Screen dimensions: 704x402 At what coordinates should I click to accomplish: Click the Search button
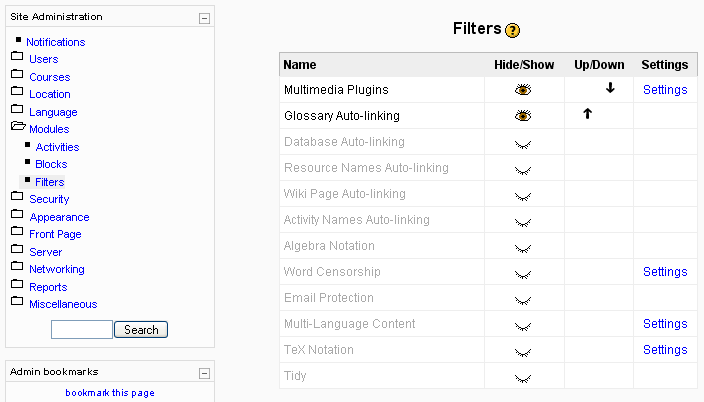(x=141, y=330)
